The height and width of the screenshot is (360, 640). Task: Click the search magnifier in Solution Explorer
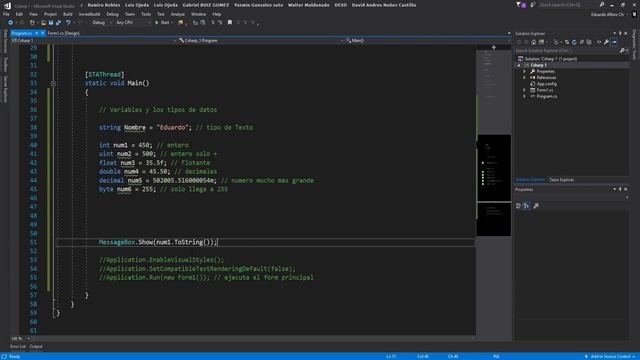coord(622,51)
